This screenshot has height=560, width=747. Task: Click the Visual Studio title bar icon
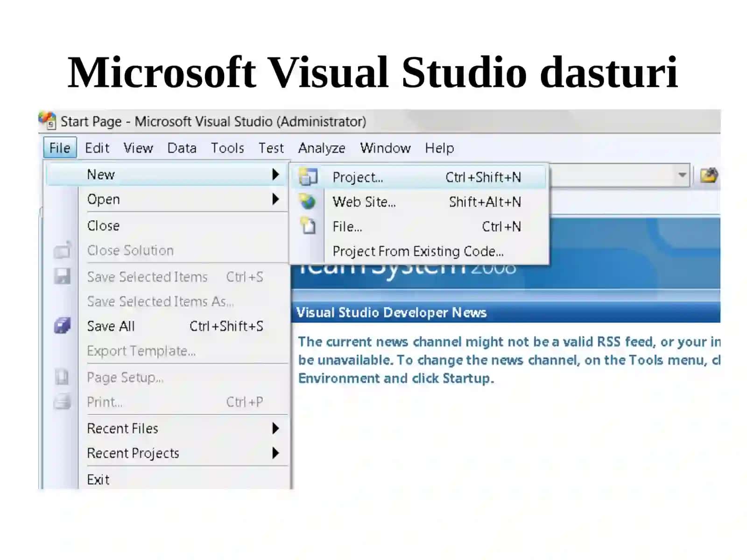point(48,120)
